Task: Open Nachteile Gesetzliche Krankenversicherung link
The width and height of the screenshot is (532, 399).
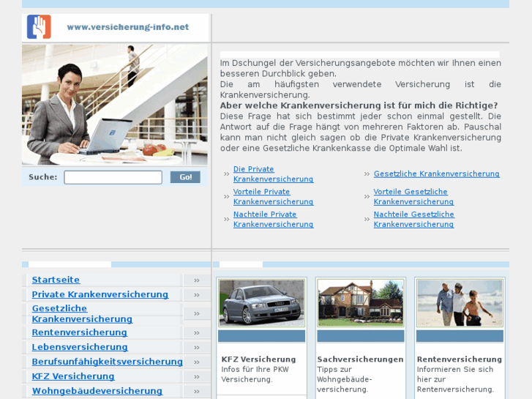Action: pyautogui.click(x=414, y=220)
